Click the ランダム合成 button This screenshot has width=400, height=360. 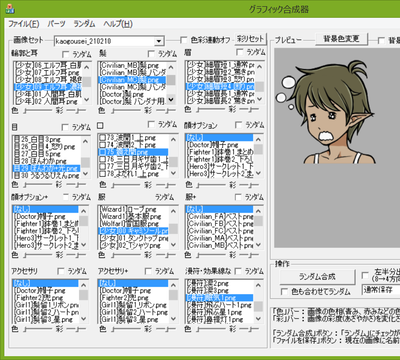tap(317, 277)
